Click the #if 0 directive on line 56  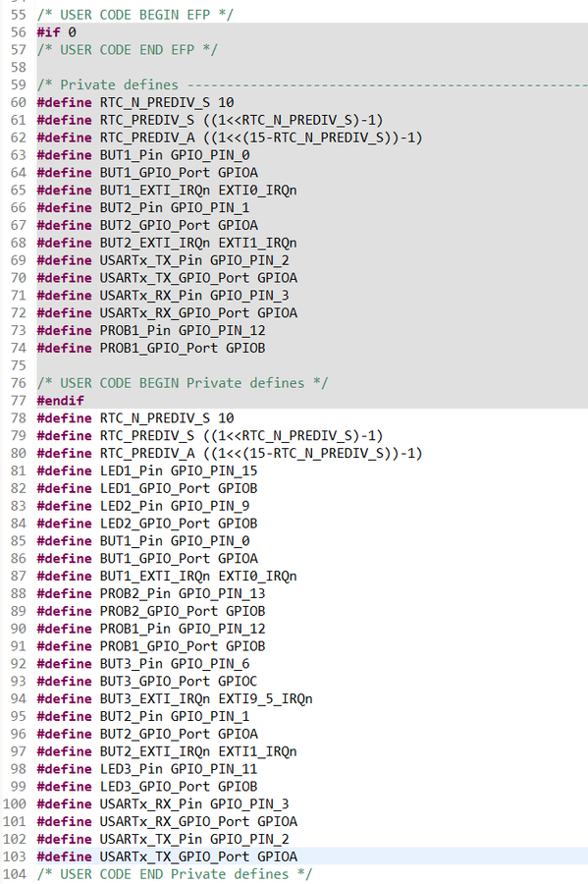coord(56,32)
